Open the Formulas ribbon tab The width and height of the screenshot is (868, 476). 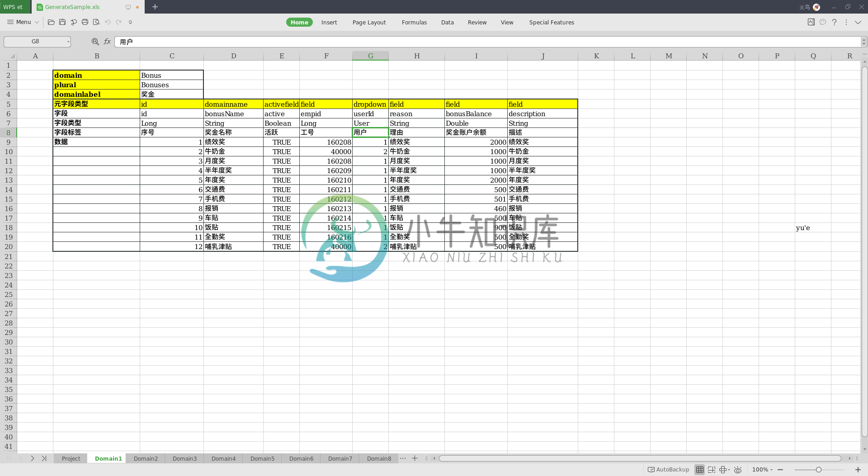point(414,22)
